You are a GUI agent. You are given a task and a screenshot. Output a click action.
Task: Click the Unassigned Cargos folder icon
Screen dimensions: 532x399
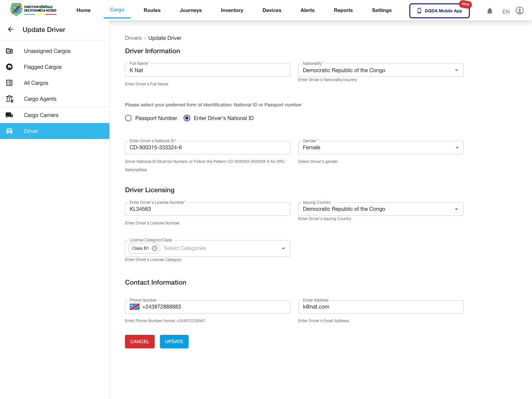(x=9, y=51)
